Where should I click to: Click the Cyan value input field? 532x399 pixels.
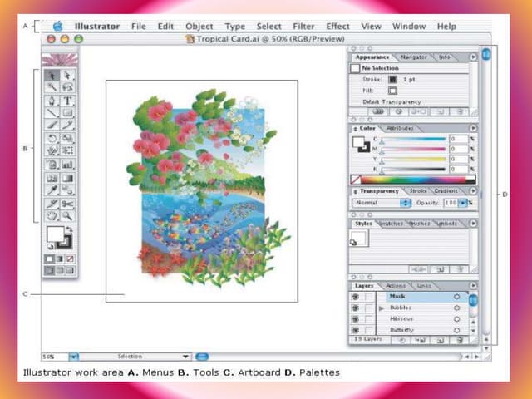(x=458, y=139)
